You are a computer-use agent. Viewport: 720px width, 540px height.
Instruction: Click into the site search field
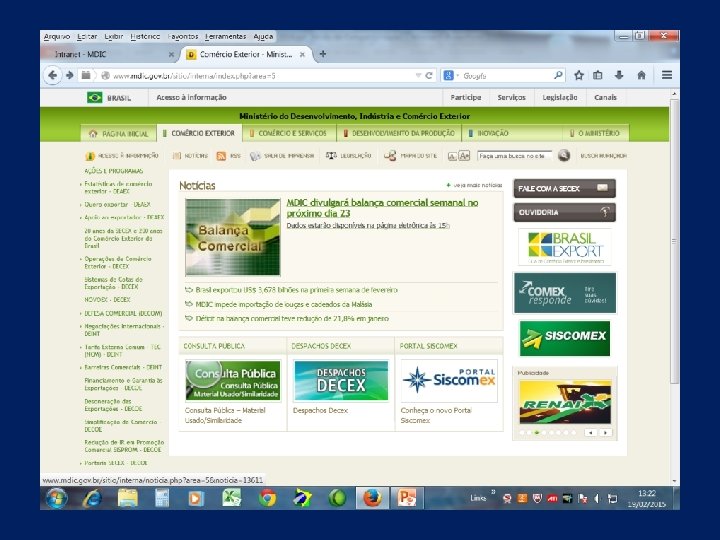coord(515,156)
